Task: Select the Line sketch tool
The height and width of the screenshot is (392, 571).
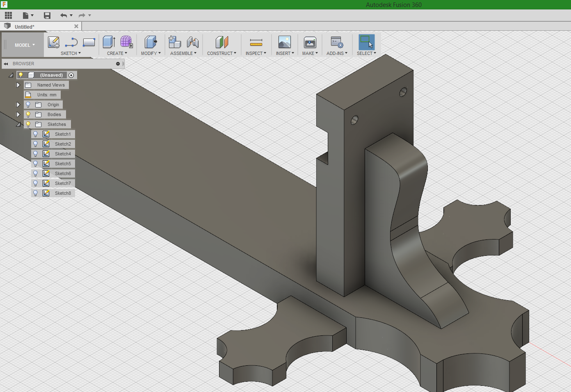Action: click(71, 42)
